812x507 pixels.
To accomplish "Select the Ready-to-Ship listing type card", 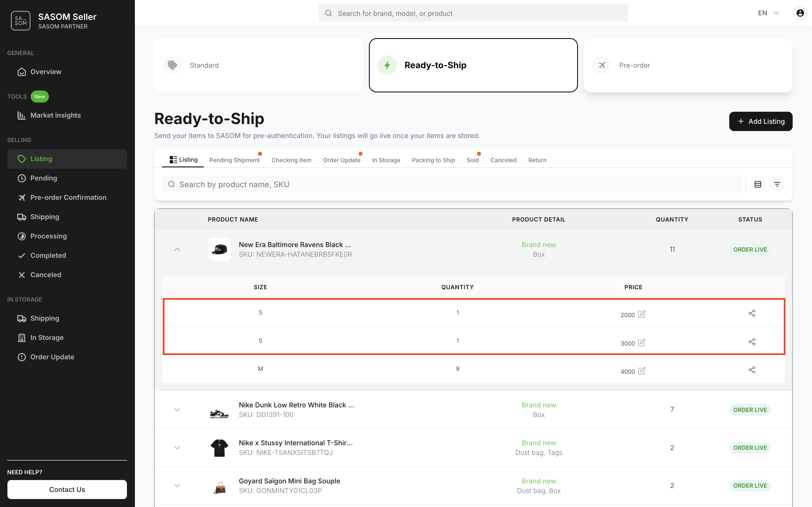I will coord(473,65).
